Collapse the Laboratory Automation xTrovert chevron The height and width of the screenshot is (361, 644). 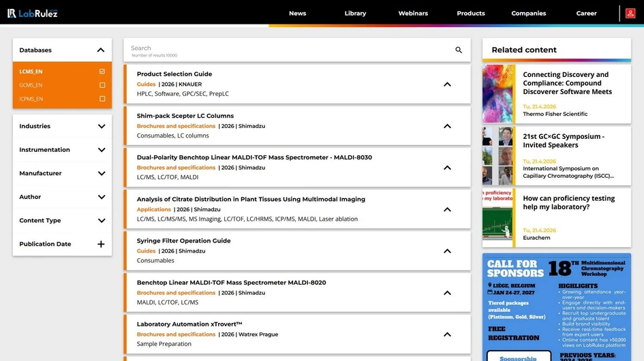[x=447, y=334]
